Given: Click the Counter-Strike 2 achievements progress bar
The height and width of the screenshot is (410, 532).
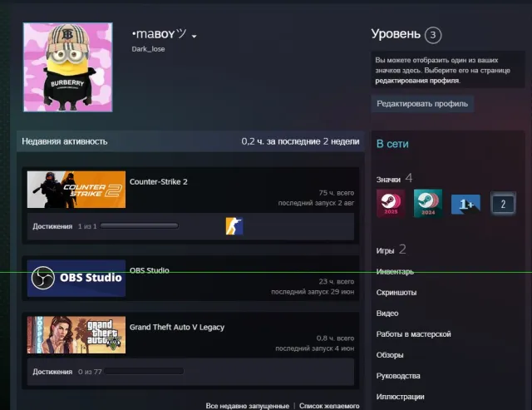Looking at the screenshot, I should click(x=139, y=225).
